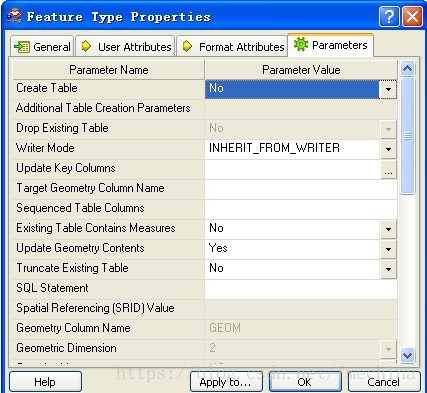The width and height of the screenshot is (427, 393).
Task: Expand the Writer Mode dropdown
Action: click(x=388, y=149)
